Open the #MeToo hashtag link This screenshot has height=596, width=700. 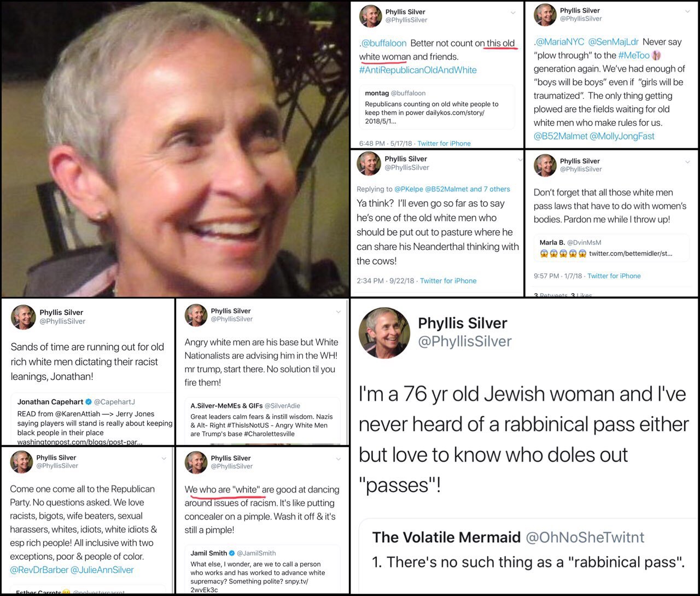tap(634, 55)
